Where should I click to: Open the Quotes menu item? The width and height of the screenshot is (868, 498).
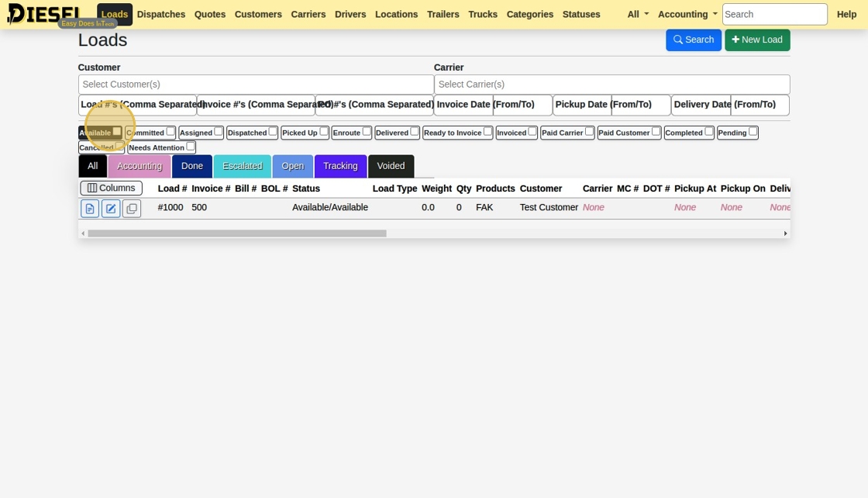(210, 15)
